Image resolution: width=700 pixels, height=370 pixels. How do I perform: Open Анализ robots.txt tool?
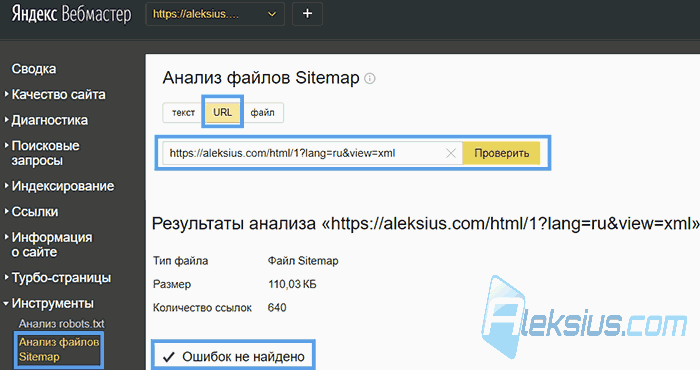[62, 324]
